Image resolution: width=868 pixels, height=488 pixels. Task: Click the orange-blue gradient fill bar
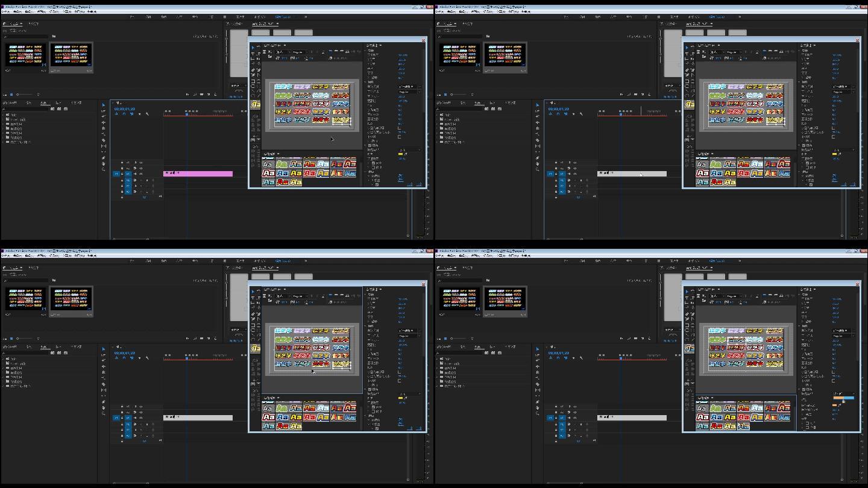point(844,398)
